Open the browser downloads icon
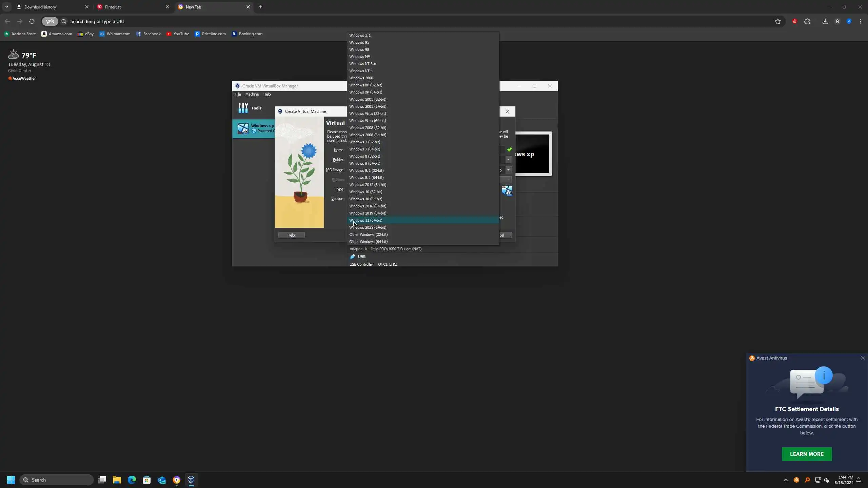The image size is (868, 488). [x=825, y=21]
